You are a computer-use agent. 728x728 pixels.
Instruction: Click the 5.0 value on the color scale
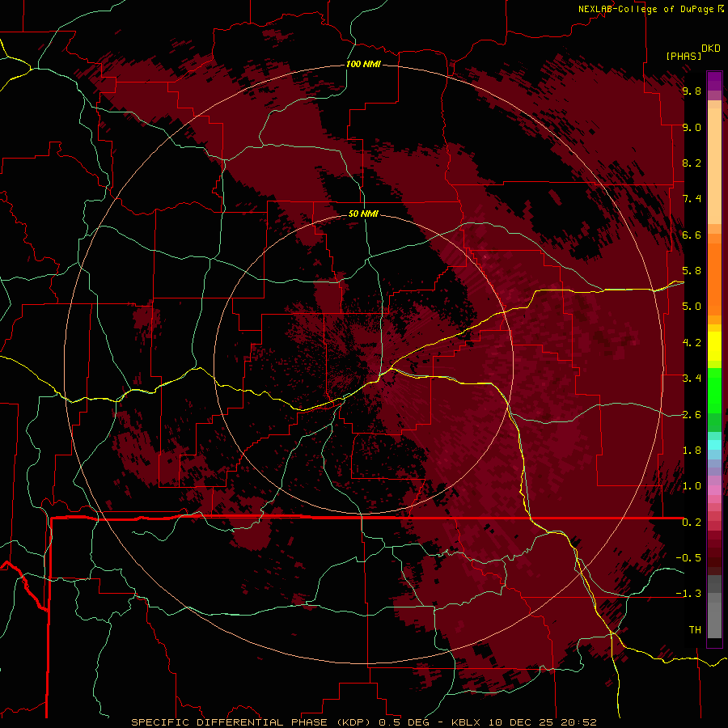click(x=692, y=307)
